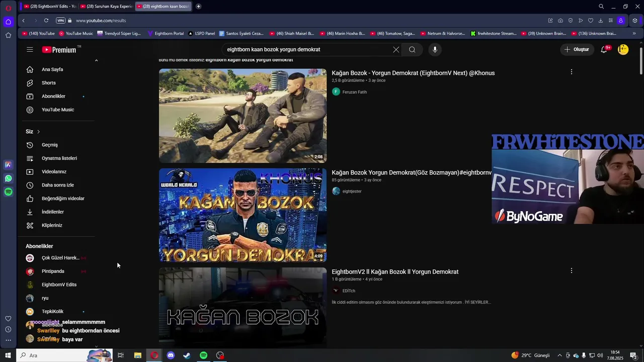Open Eightborn Portal bookmark
This screenshot has height=362, width=644.
166,33
